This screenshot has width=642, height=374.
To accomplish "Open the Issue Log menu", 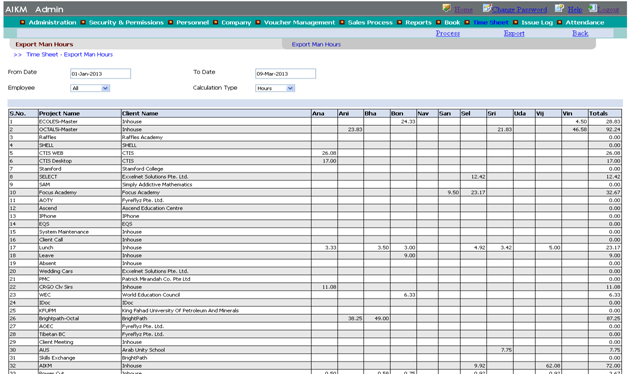I will 537,23.
